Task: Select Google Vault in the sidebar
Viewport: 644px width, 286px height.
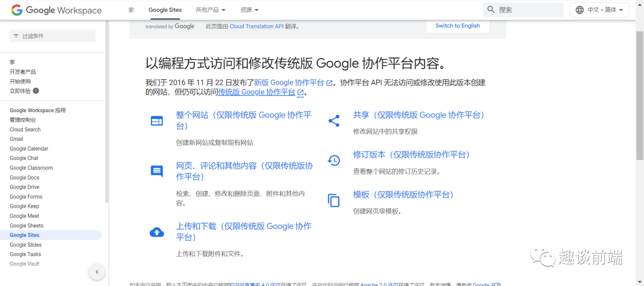Action: click(x=24, y=264)
